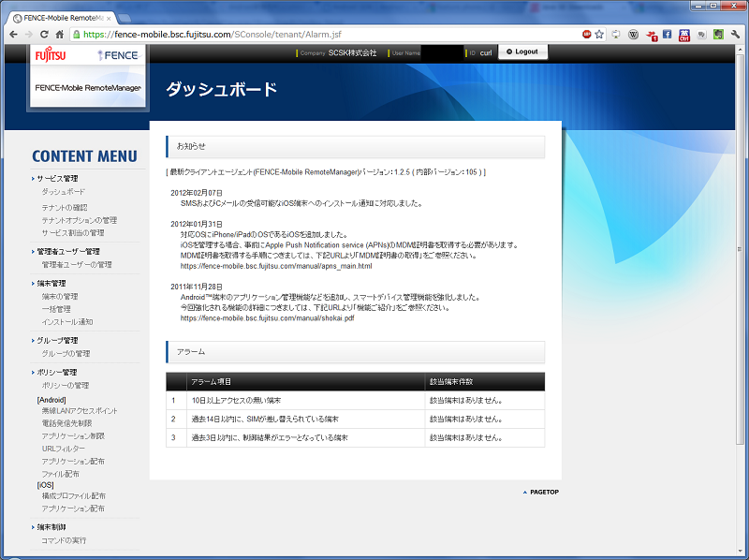Open テナントの確認 in the sidebar
The image size is (749, 560).
[x=65, y=207]
